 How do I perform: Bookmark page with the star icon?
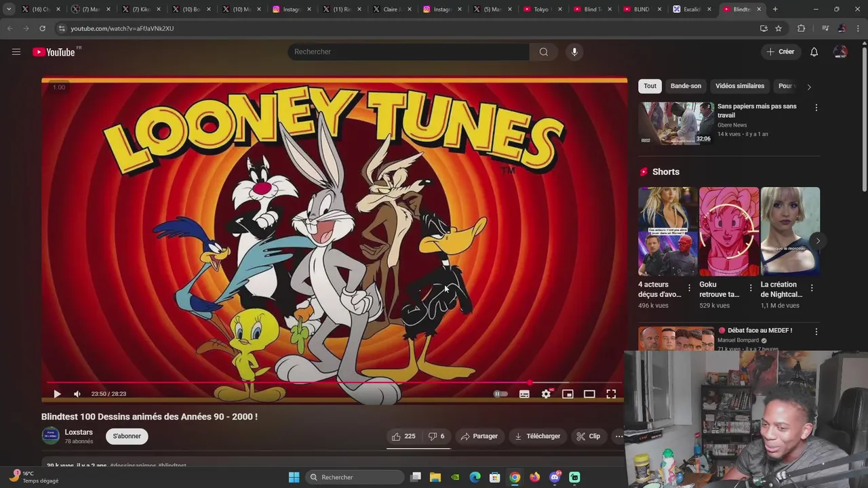click(x=778, y=28)
